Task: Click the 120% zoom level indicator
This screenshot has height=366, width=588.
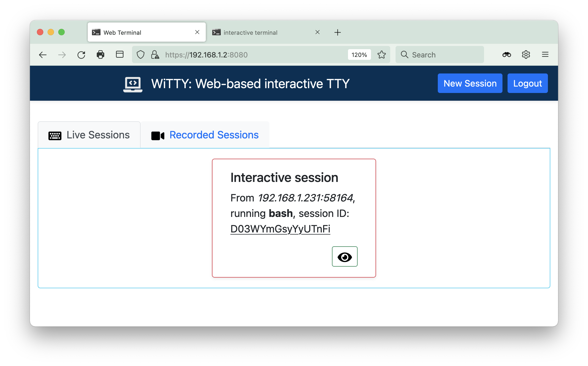Action: (x=359, y=55)
